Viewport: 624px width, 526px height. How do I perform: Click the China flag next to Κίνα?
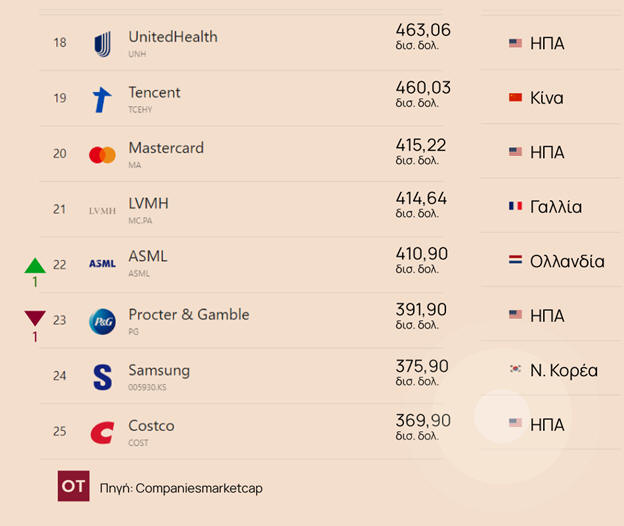(x=516, y=98)
